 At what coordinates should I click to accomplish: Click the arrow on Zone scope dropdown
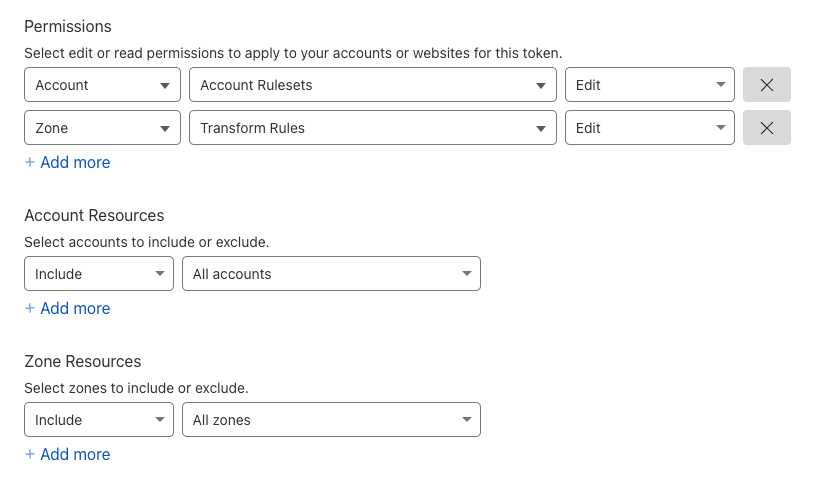pyautogui.click(x=165, y=129)
